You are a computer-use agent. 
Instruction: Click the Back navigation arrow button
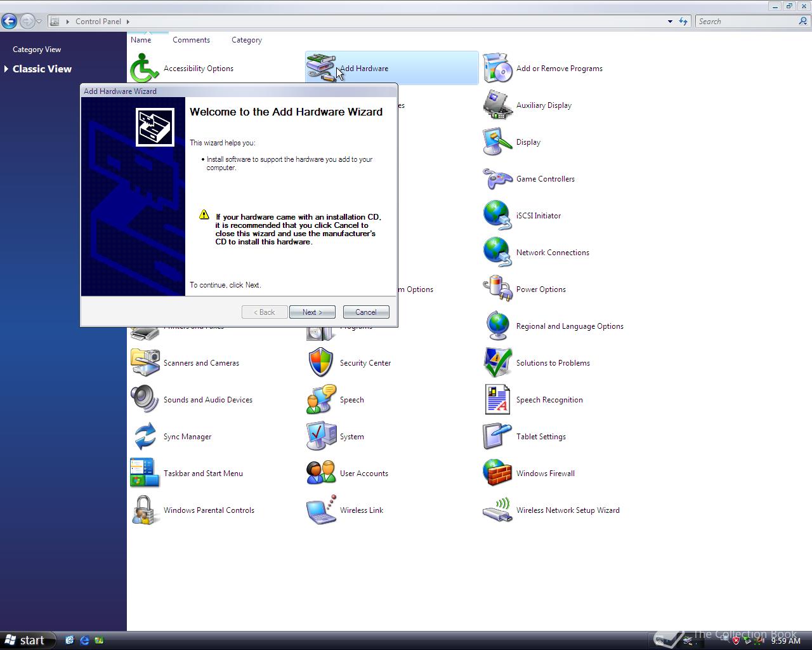click(9, 21)
